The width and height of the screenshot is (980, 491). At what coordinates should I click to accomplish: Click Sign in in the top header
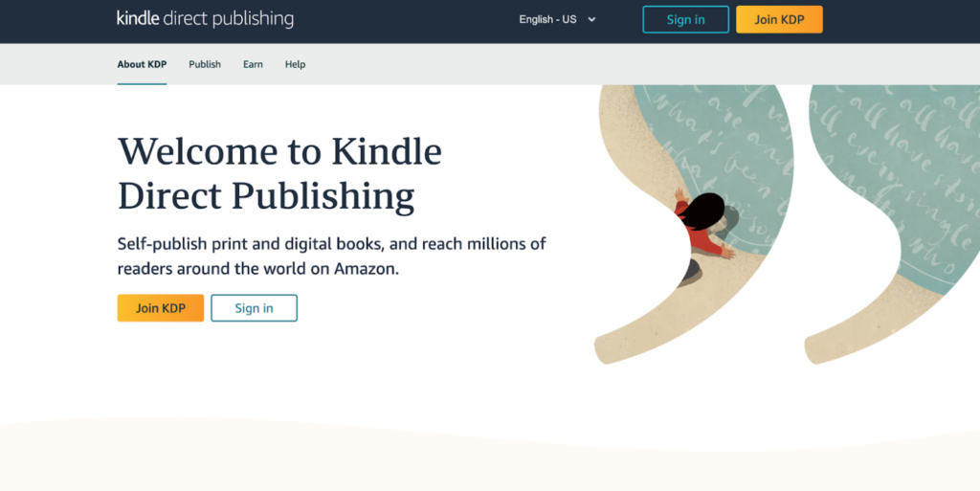685,19
